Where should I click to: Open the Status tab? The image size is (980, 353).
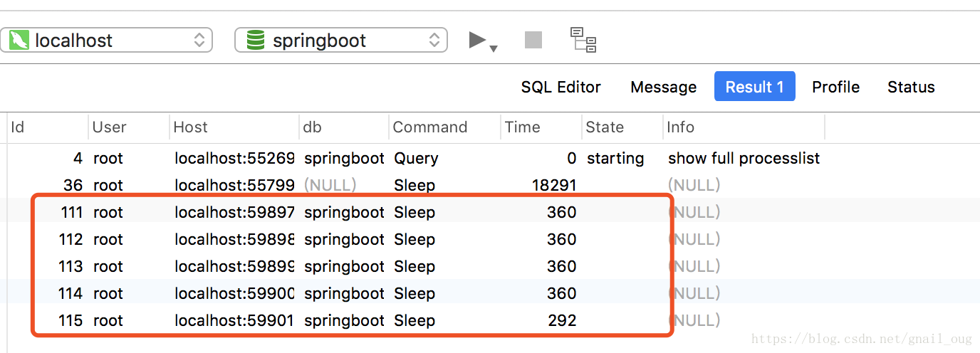coord(911,87)
